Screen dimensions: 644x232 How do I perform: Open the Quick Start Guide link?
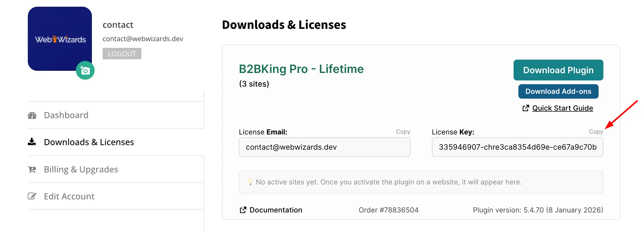[562, 108]
